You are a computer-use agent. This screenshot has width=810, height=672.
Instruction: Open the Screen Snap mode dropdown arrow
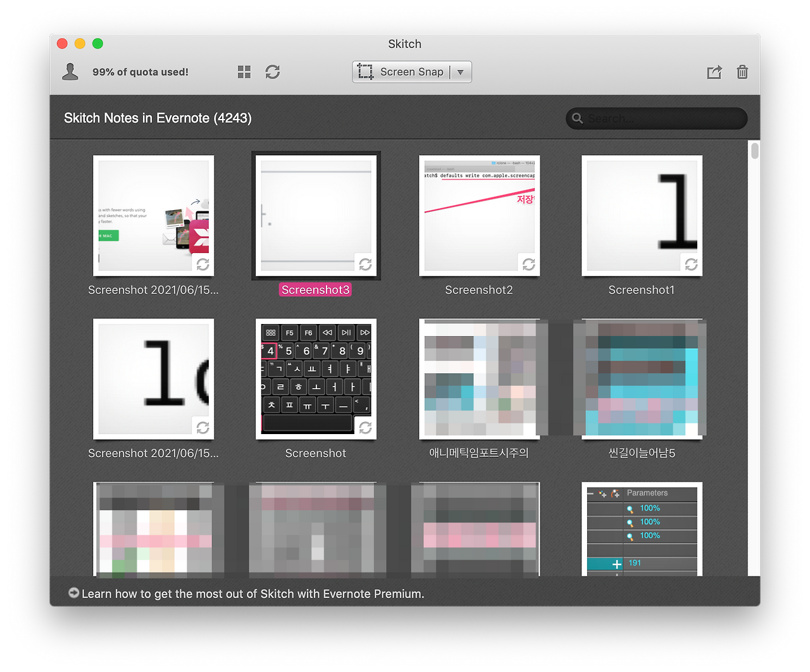click(x=461, y=72)
